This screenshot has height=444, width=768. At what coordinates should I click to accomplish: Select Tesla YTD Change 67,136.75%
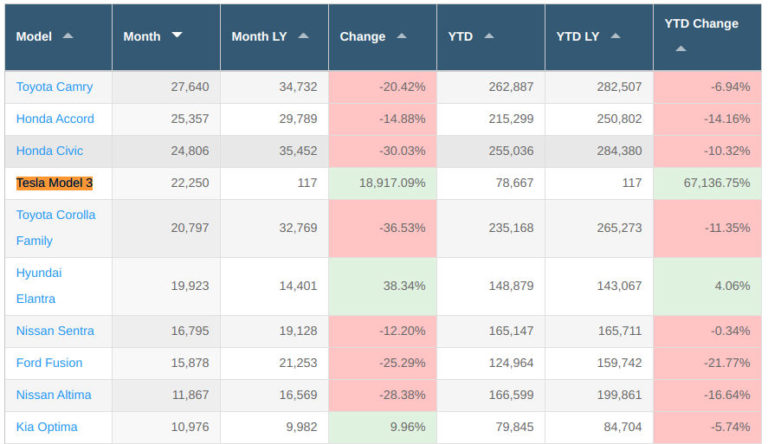(x=717, y=183)
